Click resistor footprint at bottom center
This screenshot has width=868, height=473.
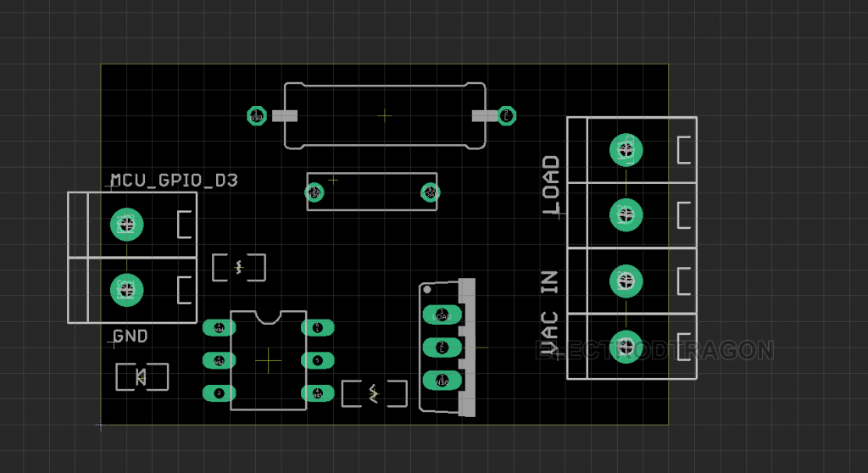click(x=374, y=392)
